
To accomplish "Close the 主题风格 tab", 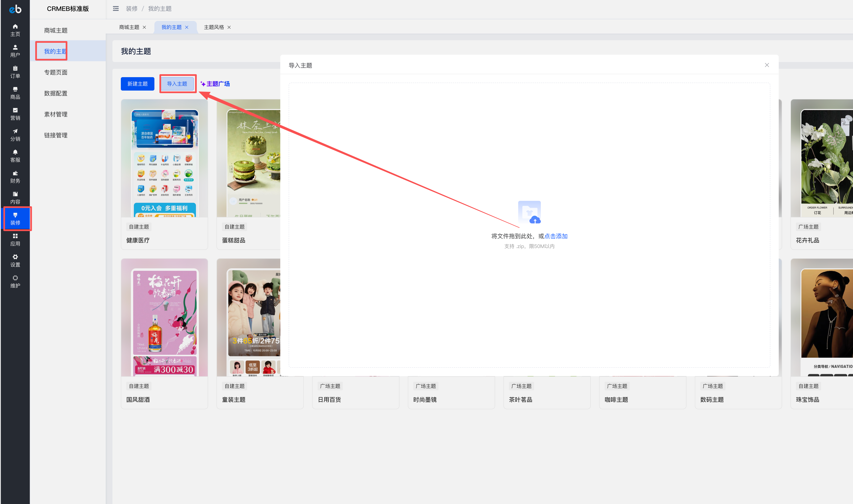I will tap(229, 27).
